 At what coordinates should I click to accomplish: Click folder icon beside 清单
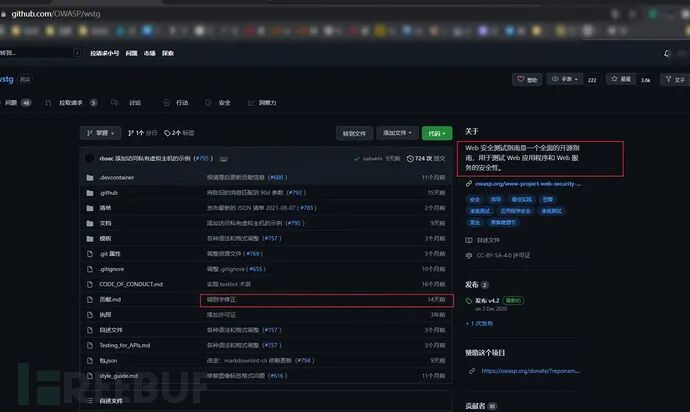90,208
